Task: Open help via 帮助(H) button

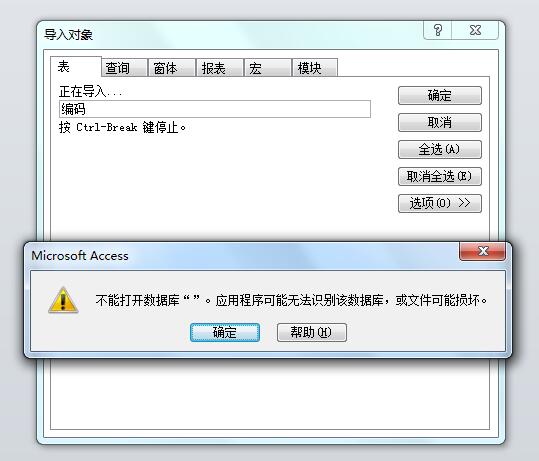Action: tap(311, 332)
